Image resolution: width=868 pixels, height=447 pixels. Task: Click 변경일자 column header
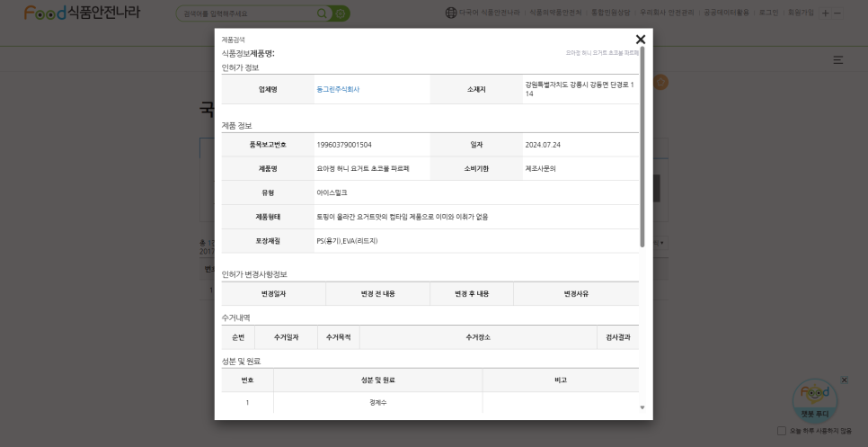click(273, 294)
